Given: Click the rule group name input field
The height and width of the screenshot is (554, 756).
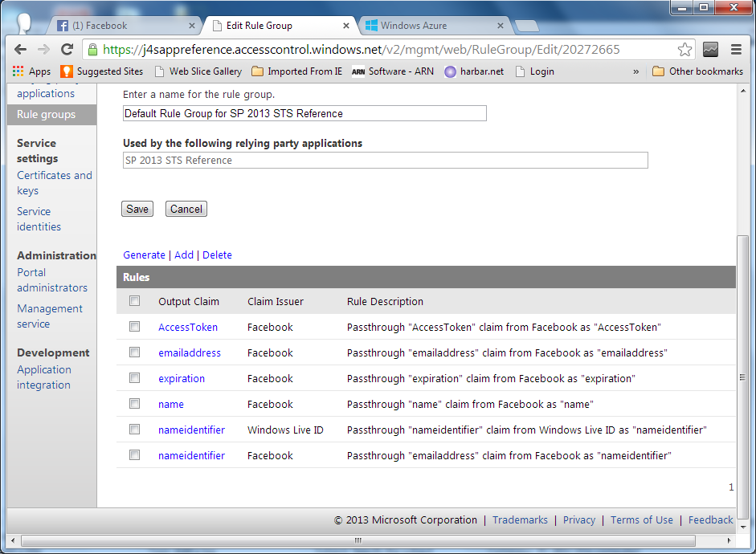Looking at the screenshot, I should pos(304,113).
